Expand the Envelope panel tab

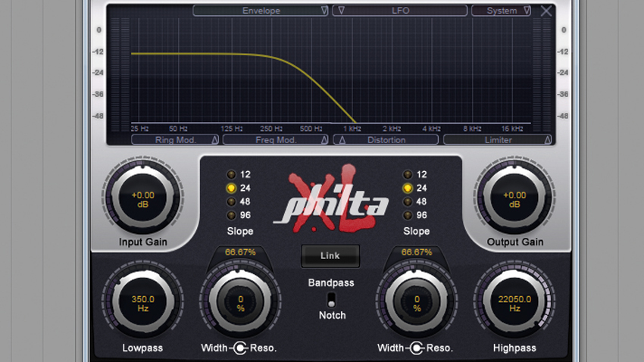[x=261, y=11]
